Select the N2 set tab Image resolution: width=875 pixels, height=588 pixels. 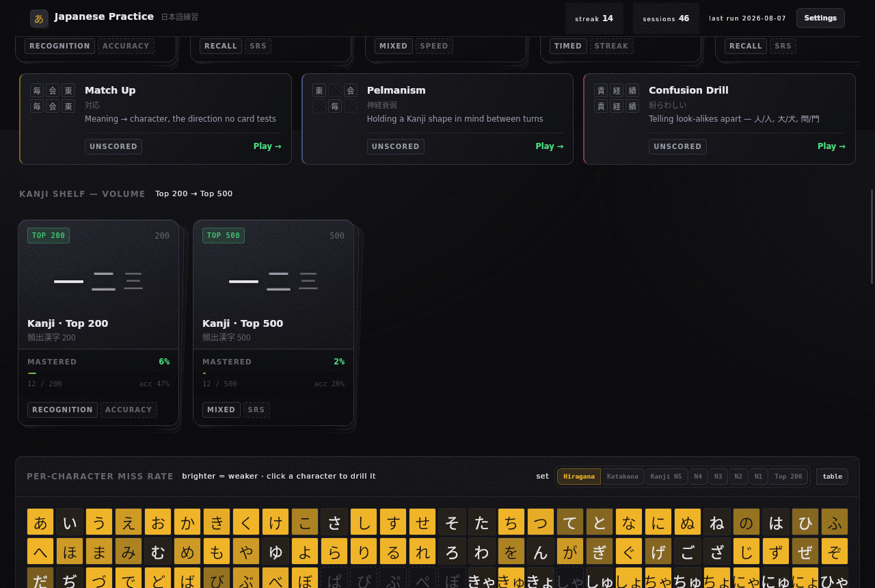[738, 477]
